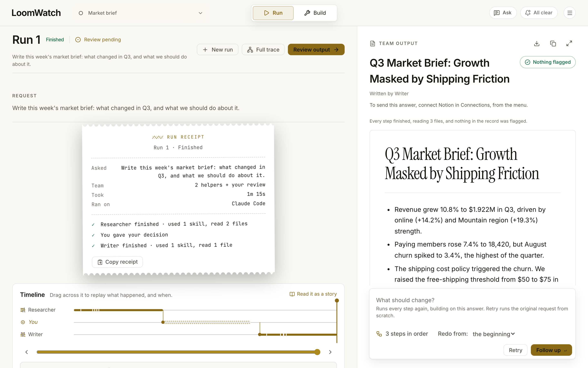Image resolution: width=588 pixels, height=368 pixels.
Task: Click the timeline scrubber handle
Action: pyautogui.click(x=317, y=352)
